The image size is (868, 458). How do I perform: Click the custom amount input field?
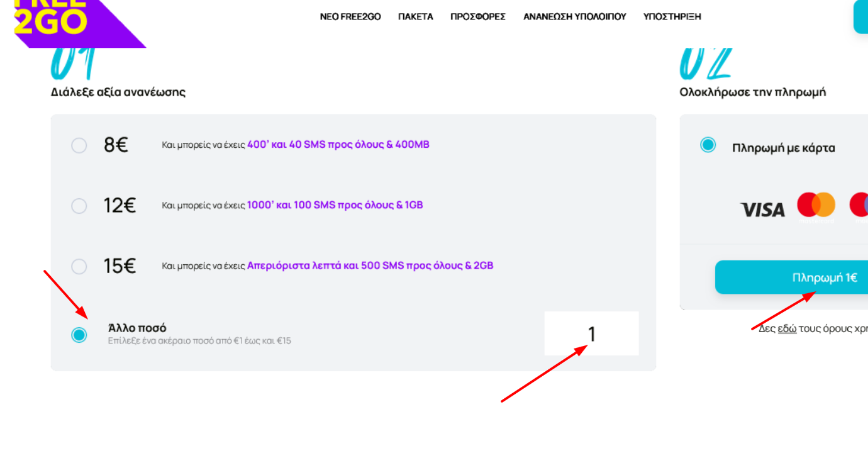[591, 333]
